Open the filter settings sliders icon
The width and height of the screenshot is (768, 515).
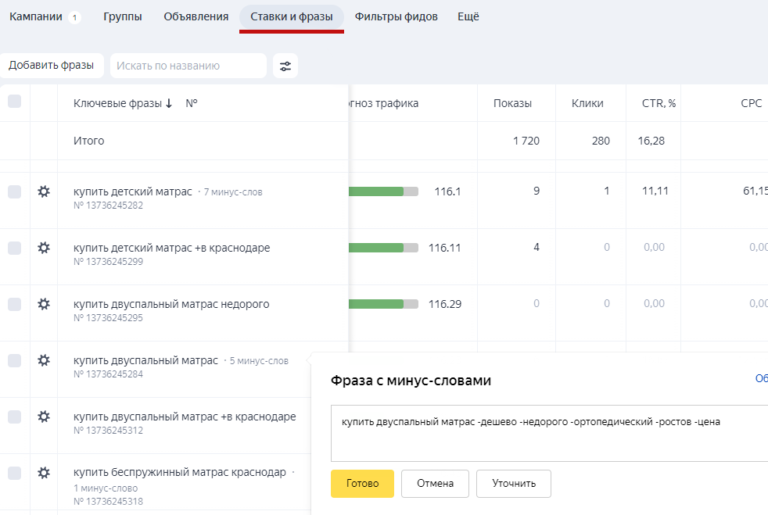click(x=286, y=66)
